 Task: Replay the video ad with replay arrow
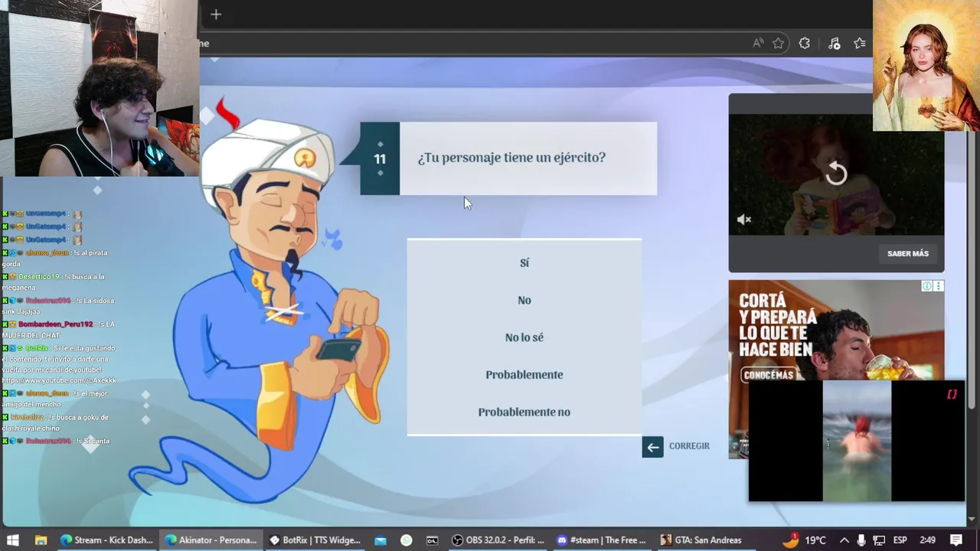pos(836,174)
